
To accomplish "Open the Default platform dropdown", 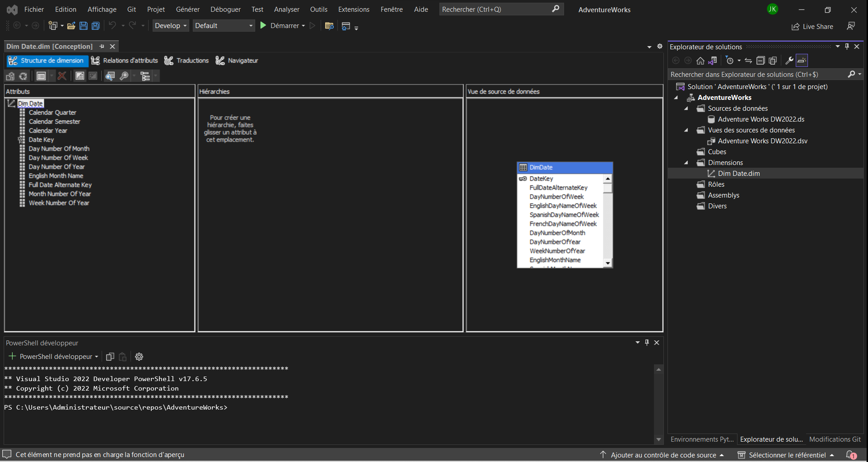I will click(224, 26).
